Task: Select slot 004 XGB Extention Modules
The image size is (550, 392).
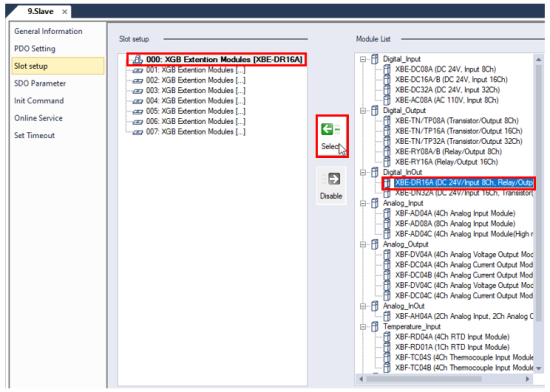Action: [196, 101]
